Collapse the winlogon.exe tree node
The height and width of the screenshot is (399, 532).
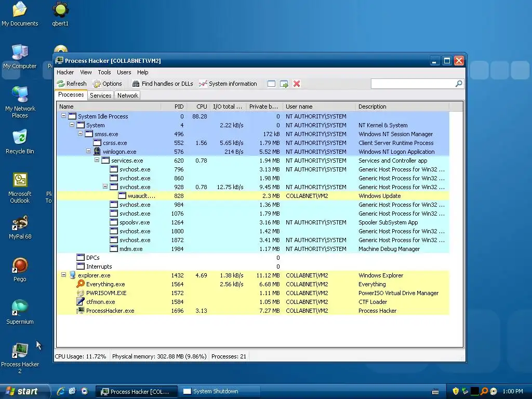pyautogui.click(x=88, y=151)
